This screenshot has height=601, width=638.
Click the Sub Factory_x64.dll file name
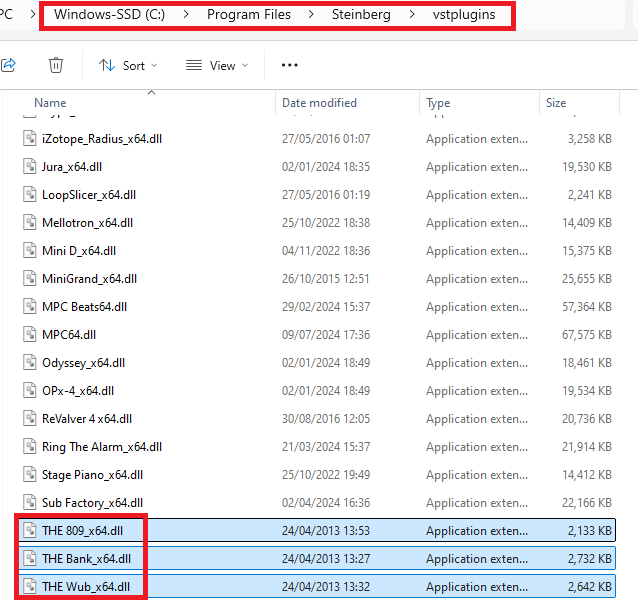92,503
